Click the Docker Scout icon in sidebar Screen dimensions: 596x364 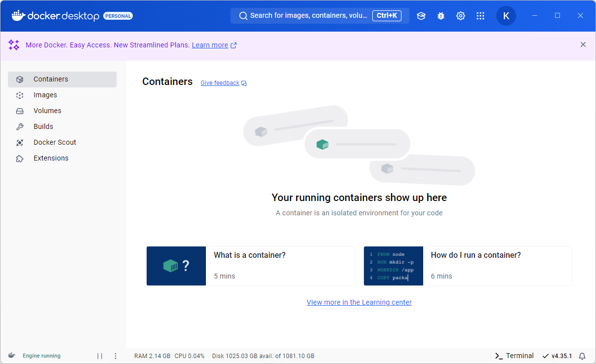20,142
